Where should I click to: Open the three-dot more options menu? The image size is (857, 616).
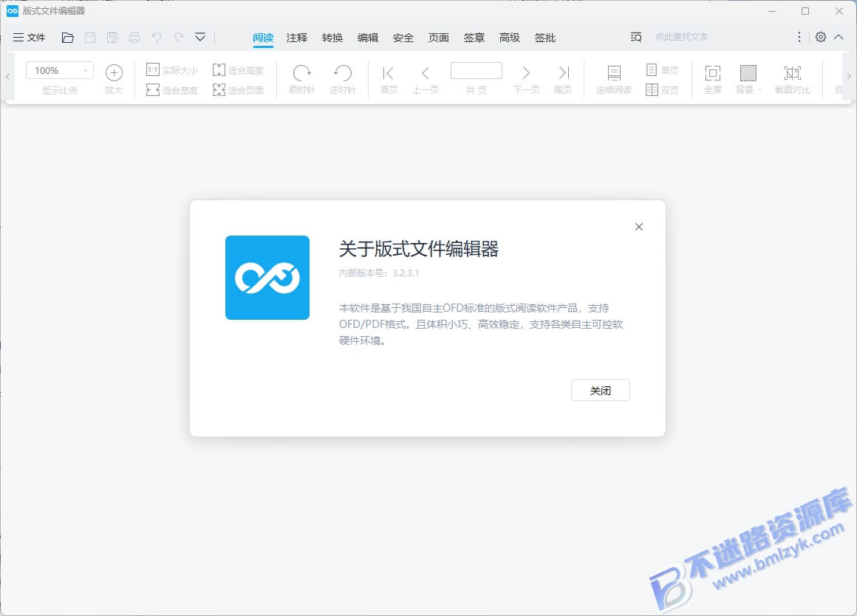[799, 37]
